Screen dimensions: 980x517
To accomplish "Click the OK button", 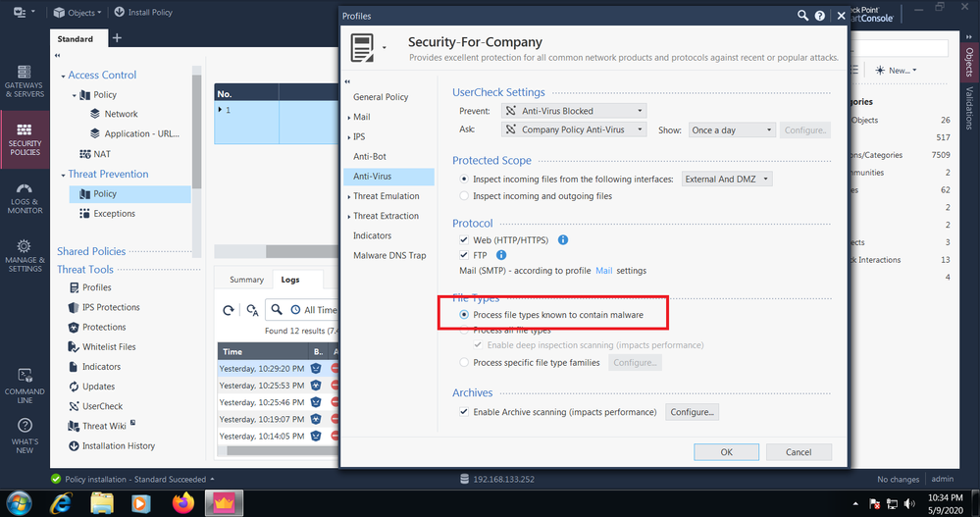I will tap(726, 452).
